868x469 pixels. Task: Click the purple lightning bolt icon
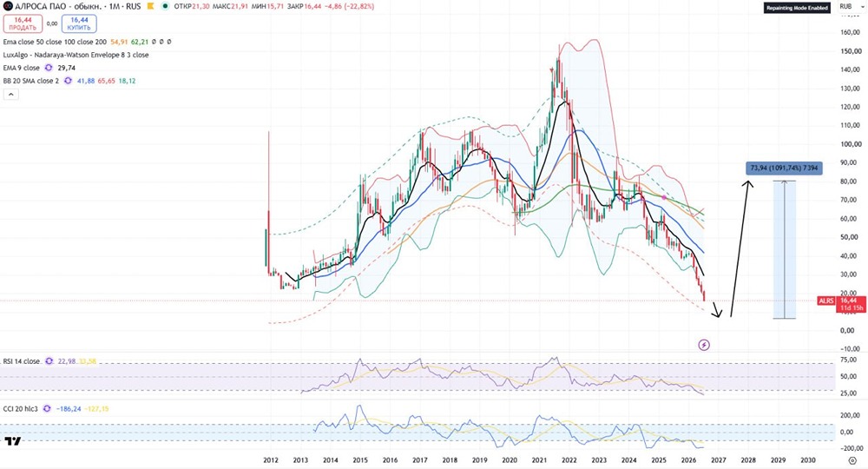click(x=704, y=345)
